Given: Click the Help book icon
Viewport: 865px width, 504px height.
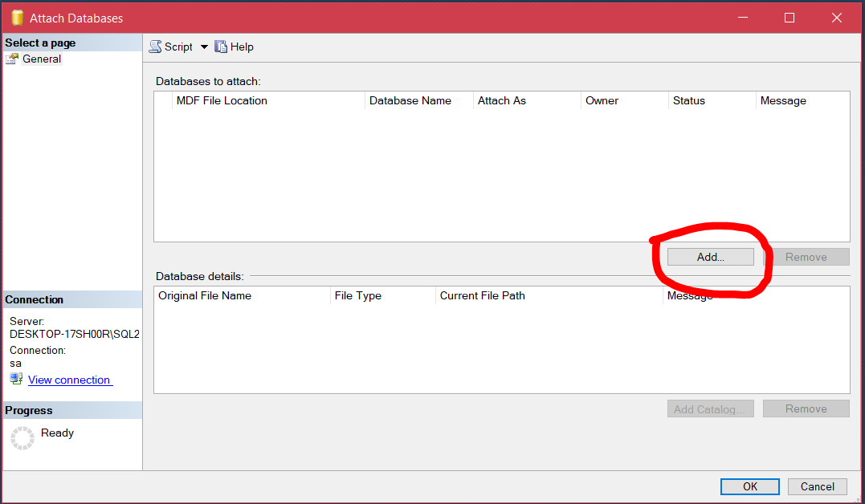Looking at the screenshot, I should [221, 47].
